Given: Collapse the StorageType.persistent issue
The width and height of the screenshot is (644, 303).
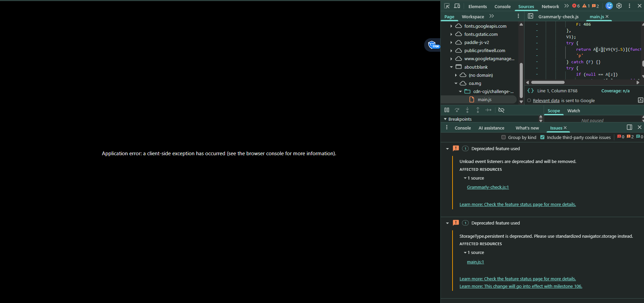Looking at the screenshot, I should click(x=447, y=223).
